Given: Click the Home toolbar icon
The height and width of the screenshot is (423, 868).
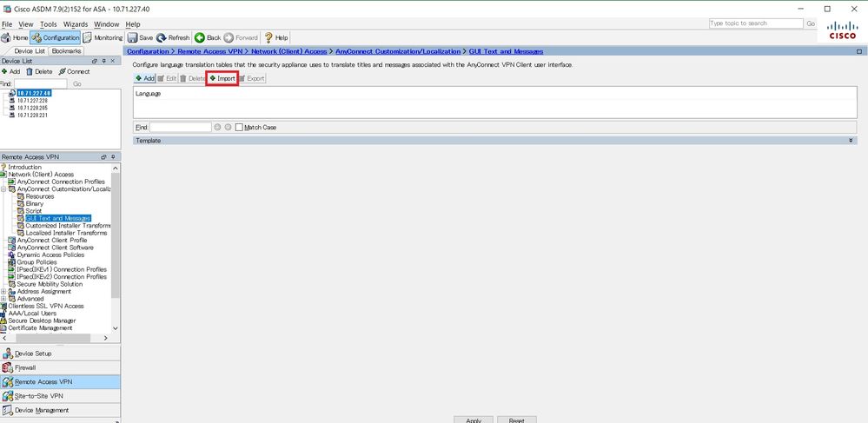Looking at the screenshot, I should pos(15,37).
